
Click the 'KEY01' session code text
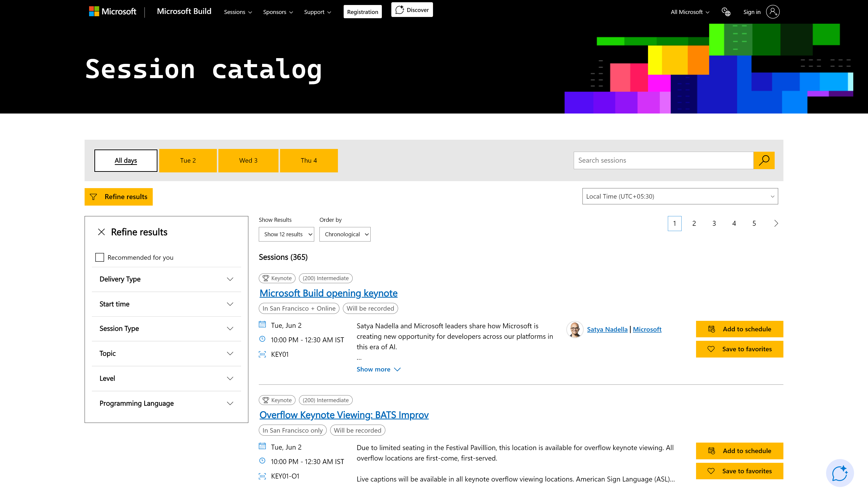point(280,354)
